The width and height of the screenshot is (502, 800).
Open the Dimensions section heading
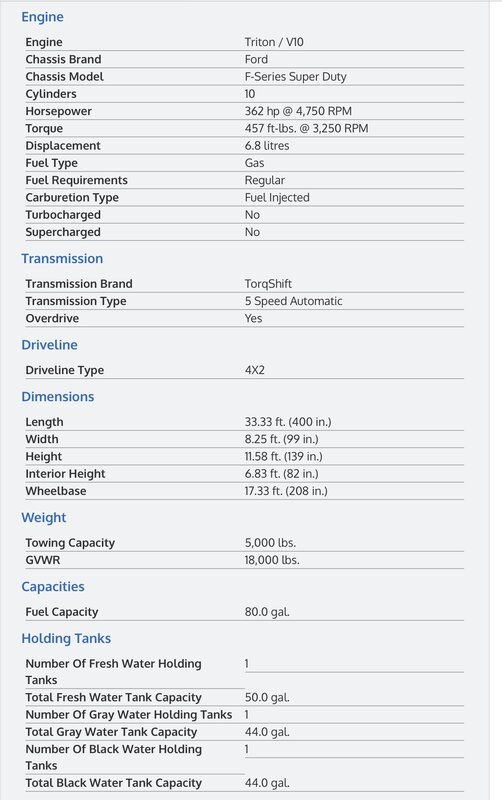58,397
